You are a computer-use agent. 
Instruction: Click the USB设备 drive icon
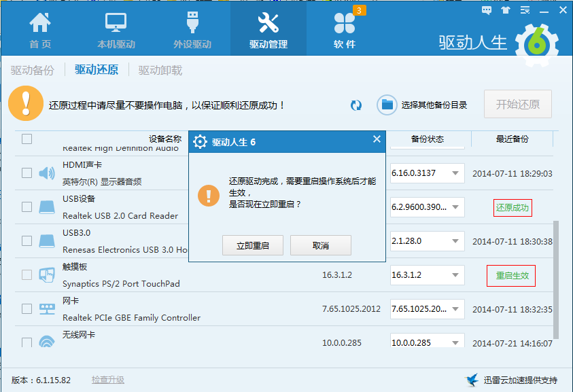point(47,207)
